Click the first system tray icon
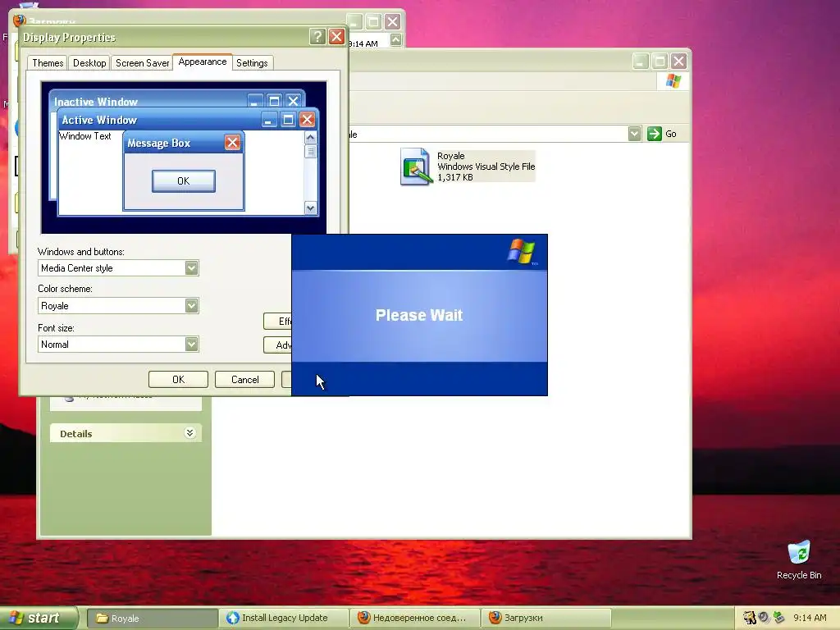This screenshot has width=840, height=630. coord(749,618)
